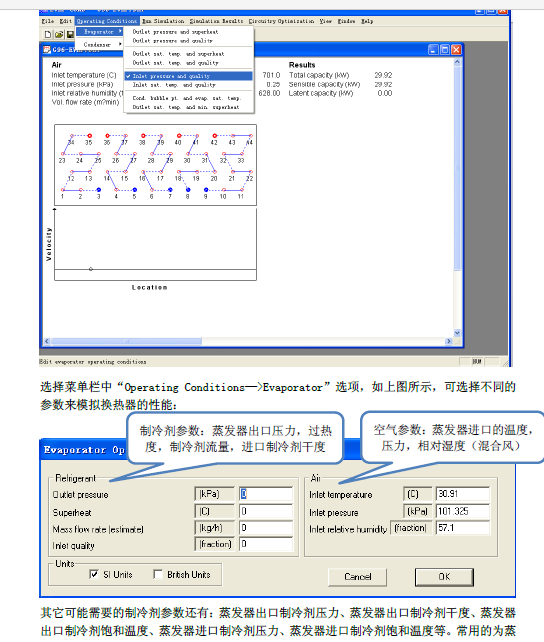This screenshot has height=642, width=544.
Task: Open the Help menu
Action: click(367, 21)
